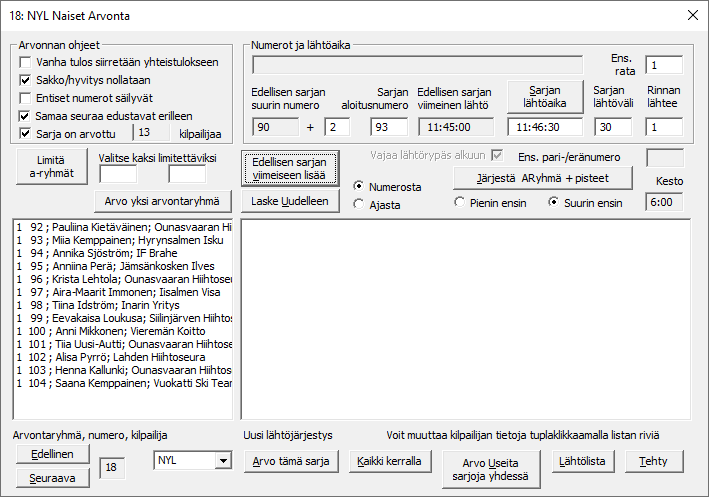Enable 'Entiset numerot säilyvät' checkbox
Image resolution: width=709 pixels, height=497 pixels.
pyautogui.click(x=26, y=98)
